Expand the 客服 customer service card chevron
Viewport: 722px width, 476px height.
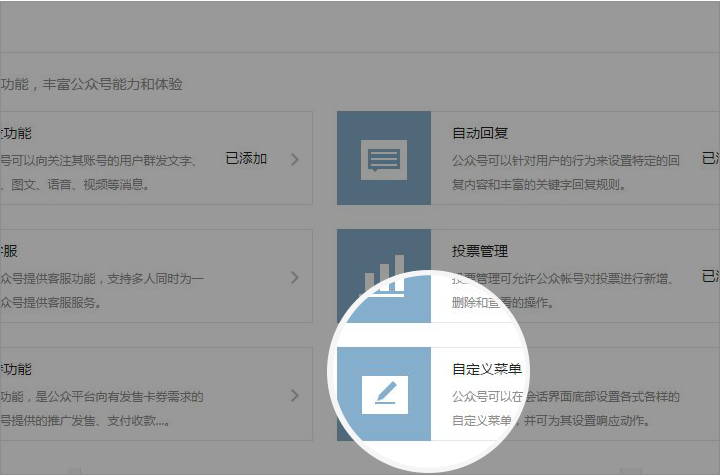tap(294, 277)
